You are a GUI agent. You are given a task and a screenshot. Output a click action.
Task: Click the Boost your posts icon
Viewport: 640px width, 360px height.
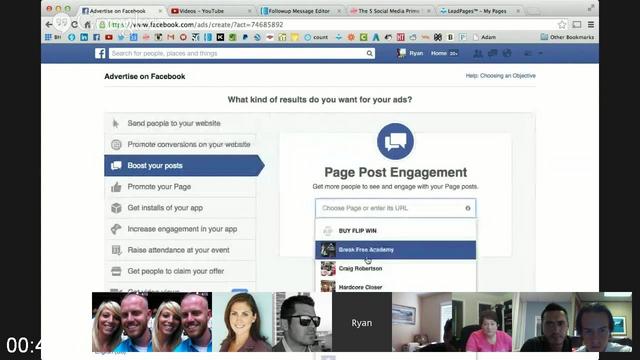(116, 165)
